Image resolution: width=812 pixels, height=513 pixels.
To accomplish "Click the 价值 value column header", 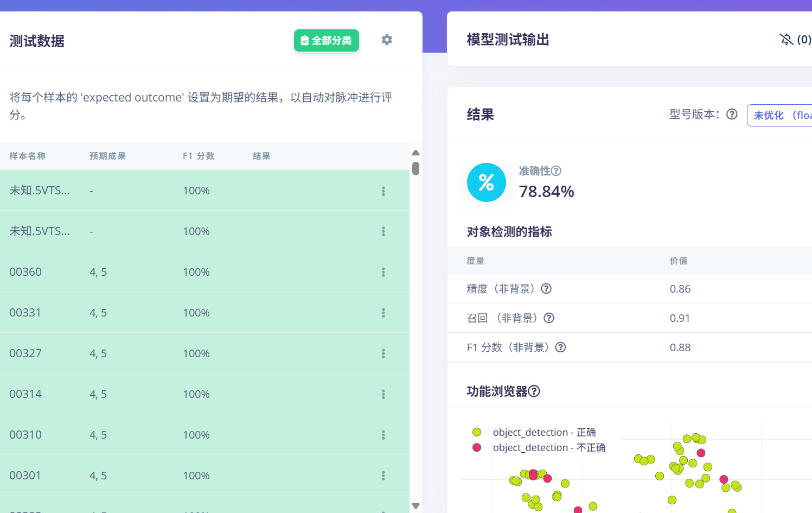I will pyautogui.click(x=679, y=261).
